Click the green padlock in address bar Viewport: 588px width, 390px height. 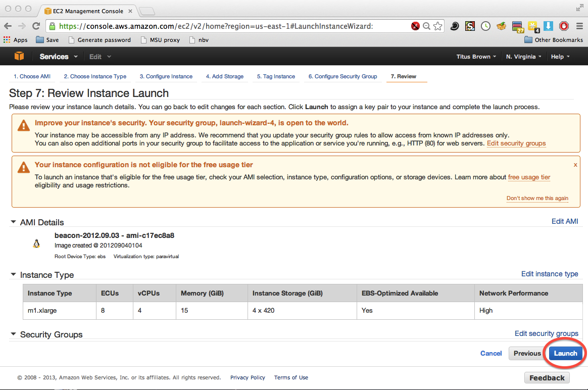pos(52,26)
